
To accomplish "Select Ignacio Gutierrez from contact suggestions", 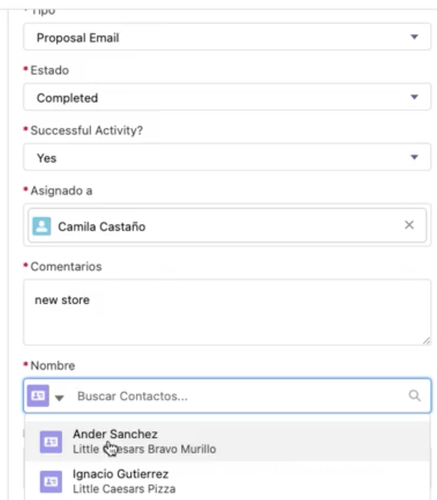I will pyautogui.click(x=227, y=481).
